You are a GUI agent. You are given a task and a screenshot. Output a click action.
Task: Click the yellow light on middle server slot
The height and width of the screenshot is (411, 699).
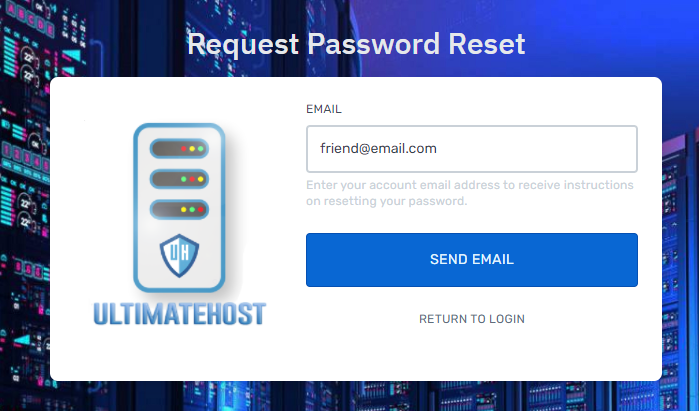[201, 179]
